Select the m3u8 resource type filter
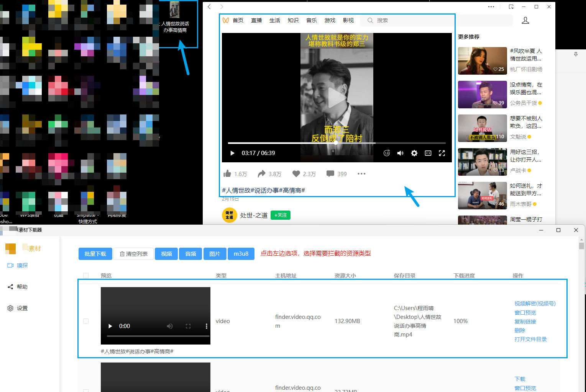586x392 pixels. (x=241, y=254)
